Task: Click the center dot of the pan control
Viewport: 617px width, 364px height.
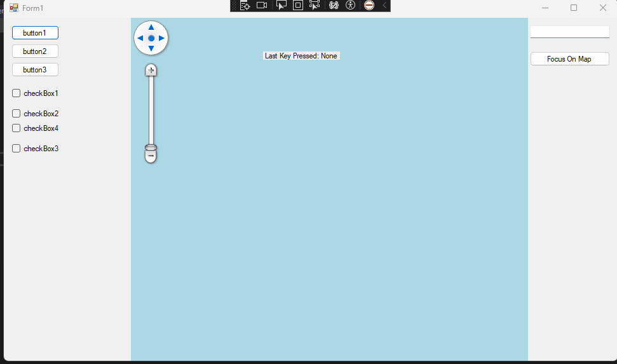Action: tap(151, 38)
